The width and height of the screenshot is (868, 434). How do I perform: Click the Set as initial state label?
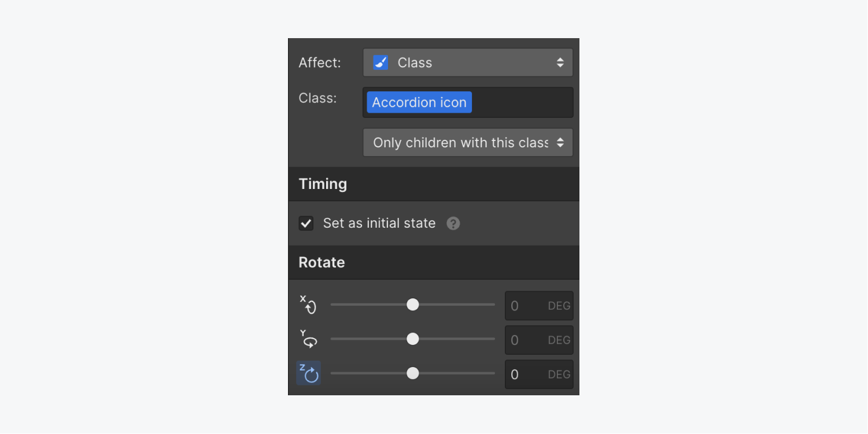(x=379, y=223)
